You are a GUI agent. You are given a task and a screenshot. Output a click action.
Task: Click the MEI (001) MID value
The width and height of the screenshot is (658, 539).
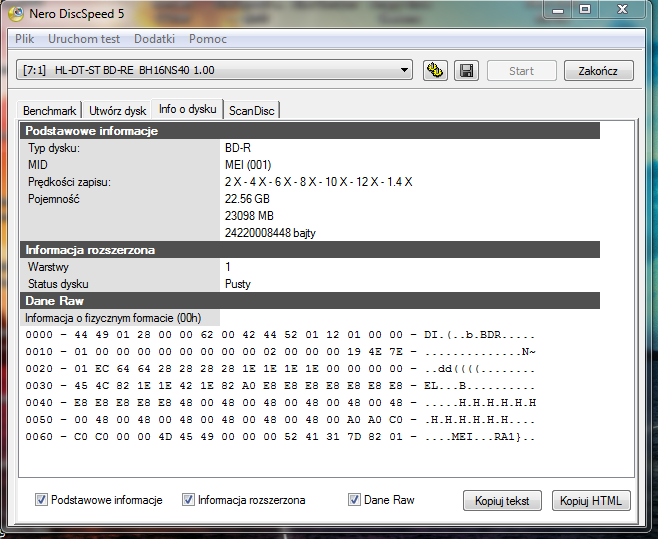click(248, 165)
